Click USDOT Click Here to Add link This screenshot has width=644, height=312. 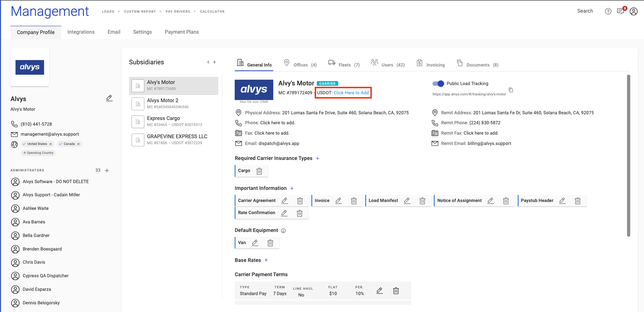point(351,93)
